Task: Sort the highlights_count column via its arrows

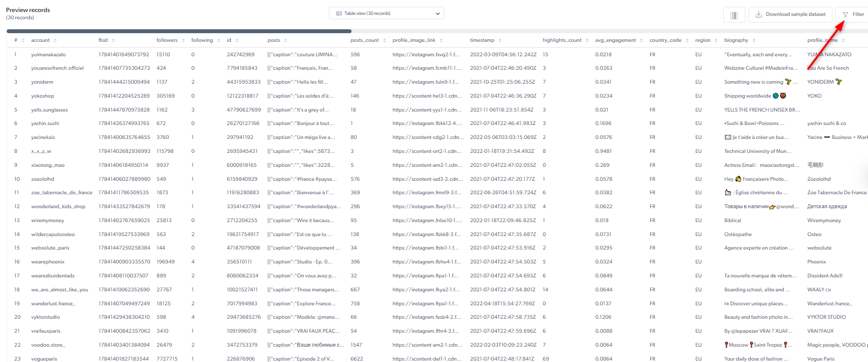Action: click(587, 40)
